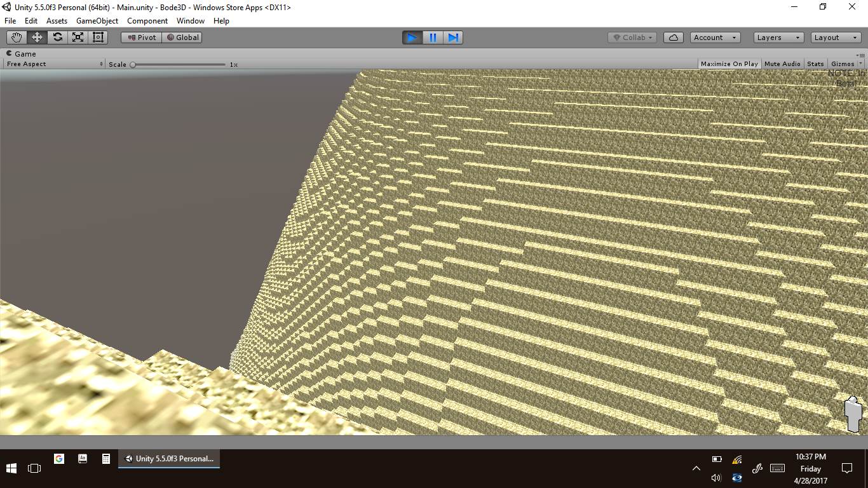Open the Component menu
Image resolution: width=868 pixels, height=488 pixels.
(147, 21)
